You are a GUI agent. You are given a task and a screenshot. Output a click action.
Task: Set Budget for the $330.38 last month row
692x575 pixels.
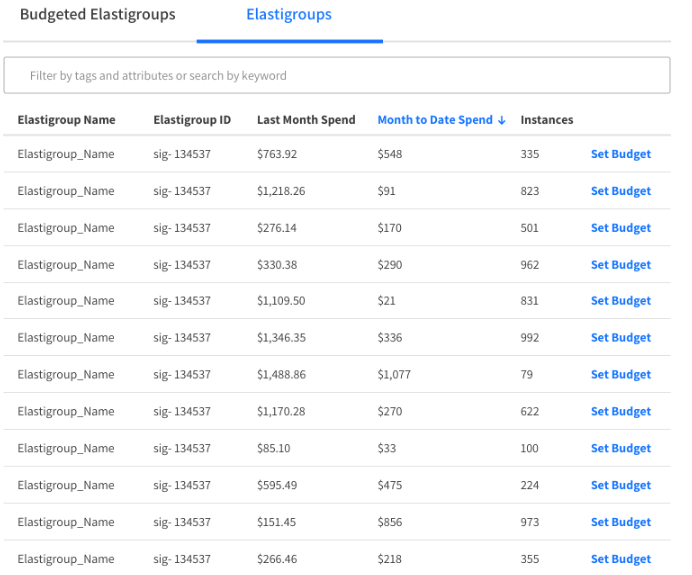[x=620, y=265]
